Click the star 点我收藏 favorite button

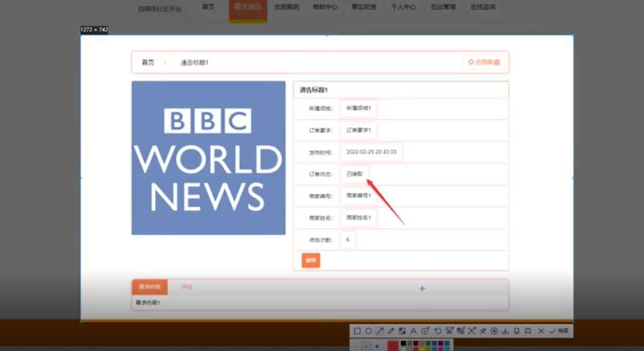tap(484, 62)
